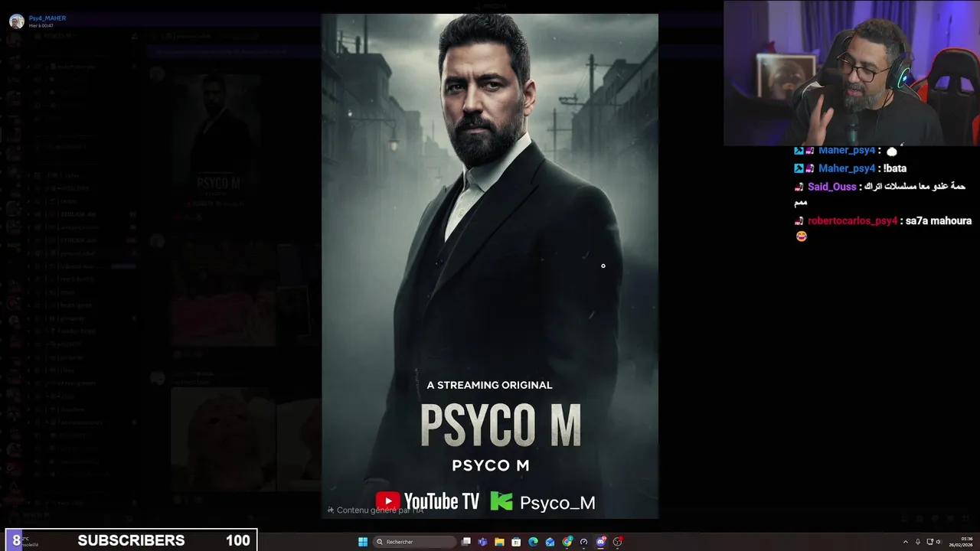The height and width of the screenshot is (551, 980).
Task: Open Microsoft Store from the taskbar
Action: [516, 542]
